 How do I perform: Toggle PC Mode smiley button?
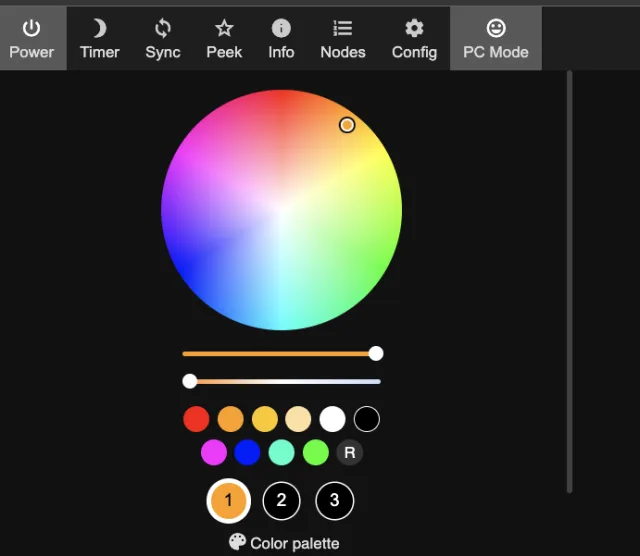(x=496, y=38)
